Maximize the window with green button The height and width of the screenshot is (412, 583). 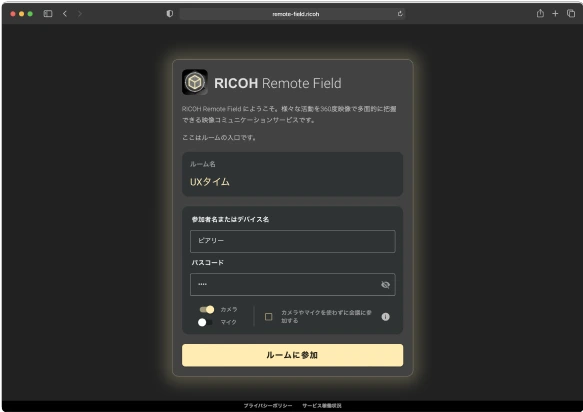(x=30, y=14)
